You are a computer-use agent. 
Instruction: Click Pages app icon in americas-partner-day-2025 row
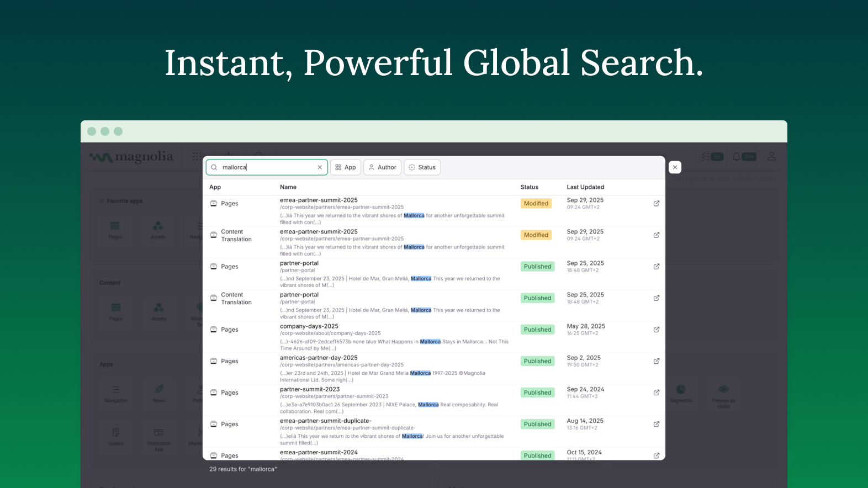[214, 361]
